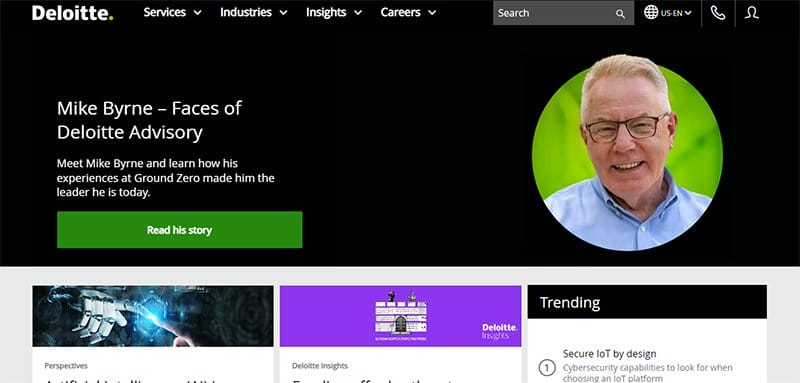800x383 pixels.
Task: Expand the Services menu chevron
Action: [x=198, y=13]
